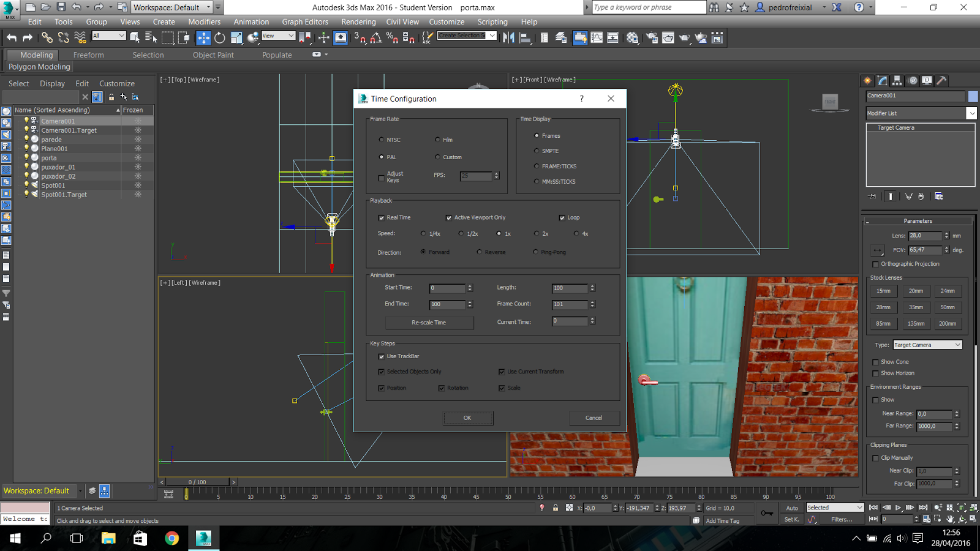Select the NTSC frame rate option
Screen dimensions: 980x551
point(382,140)
